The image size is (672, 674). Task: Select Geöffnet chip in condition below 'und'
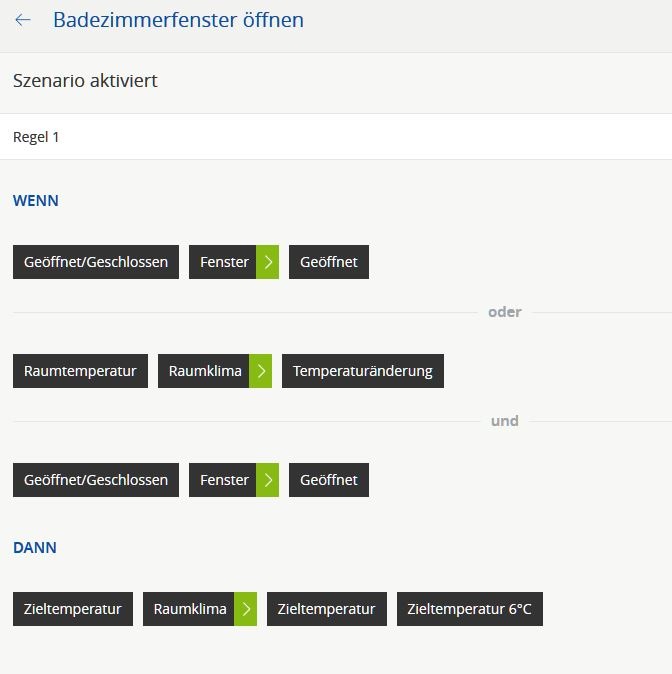328,480
